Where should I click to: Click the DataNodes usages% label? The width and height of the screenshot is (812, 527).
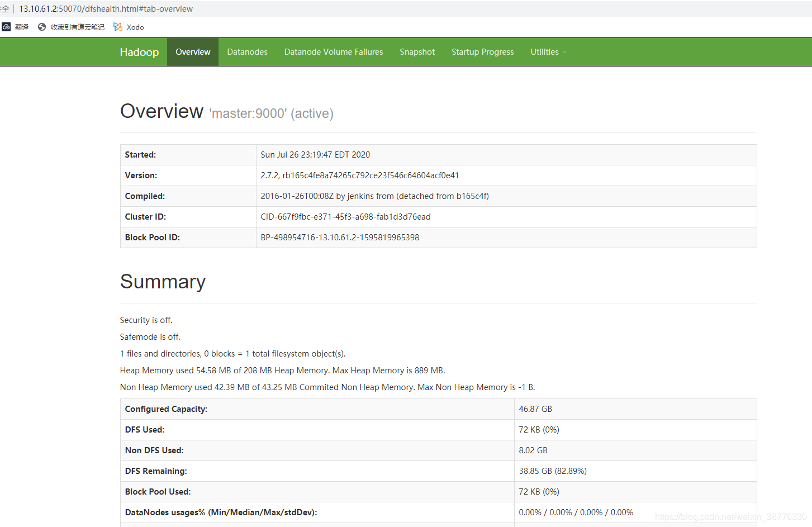(x=221, y=512)
